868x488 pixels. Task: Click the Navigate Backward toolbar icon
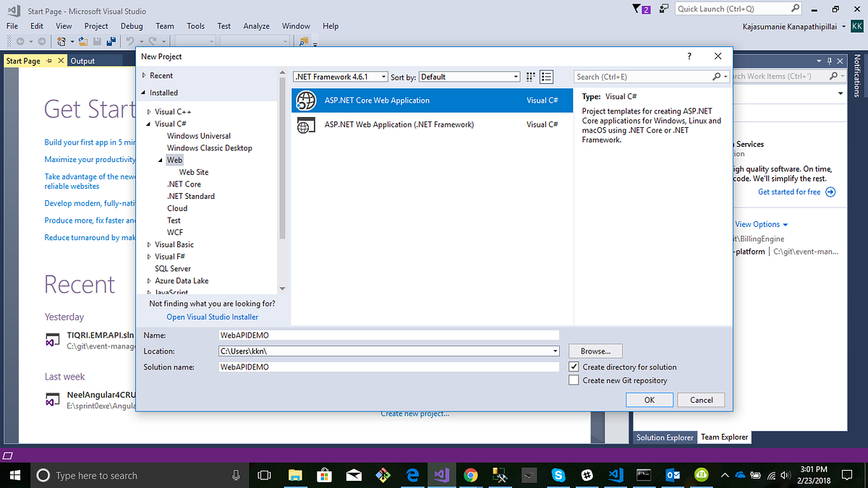pyautogui.click(x=20, y=41)
